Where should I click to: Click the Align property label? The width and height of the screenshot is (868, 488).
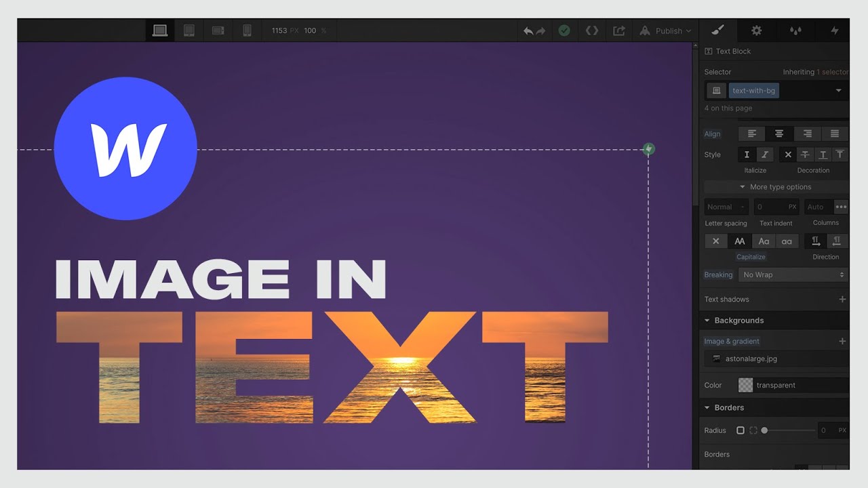pos(712,134)
